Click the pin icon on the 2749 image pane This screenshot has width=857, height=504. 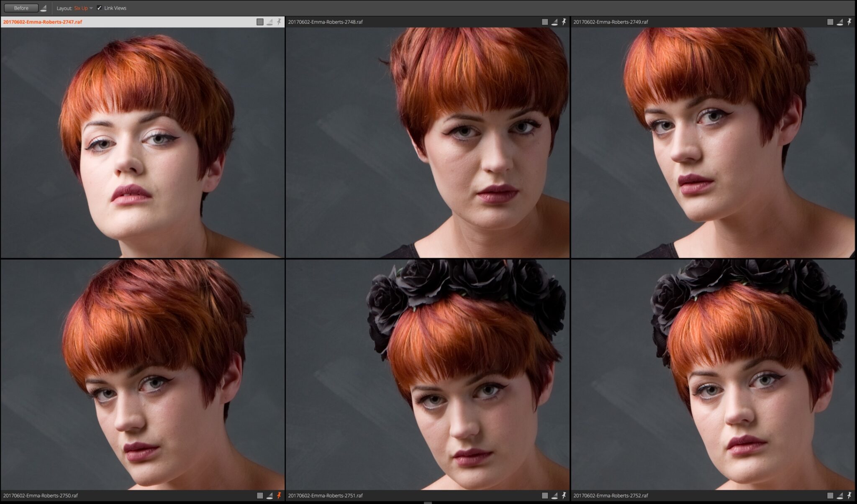tap(850, 22)
